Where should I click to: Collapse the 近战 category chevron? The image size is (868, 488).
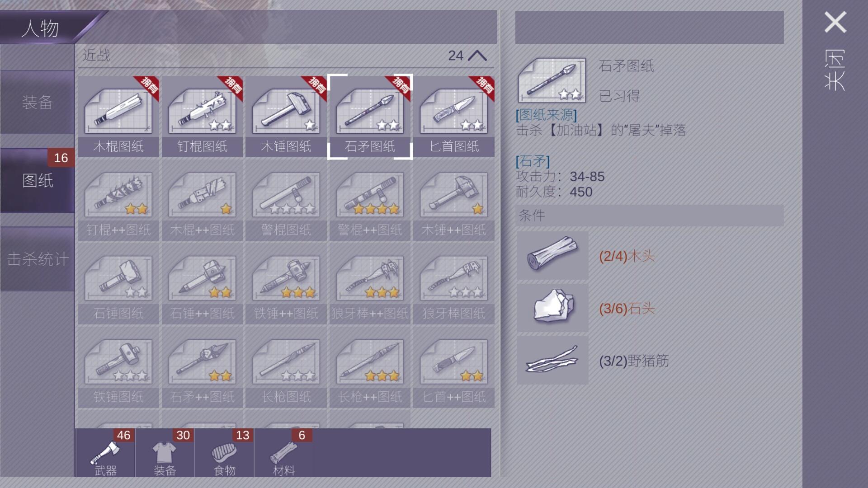[477, 56]
